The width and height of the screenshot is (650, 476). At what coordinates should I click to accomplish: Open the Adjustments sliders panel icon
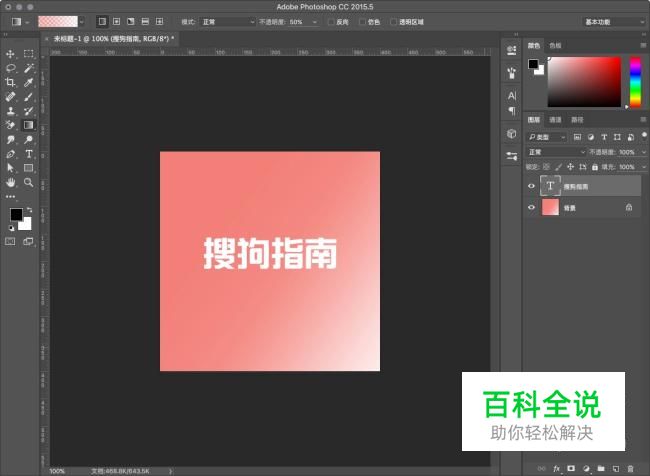(512, 156)
